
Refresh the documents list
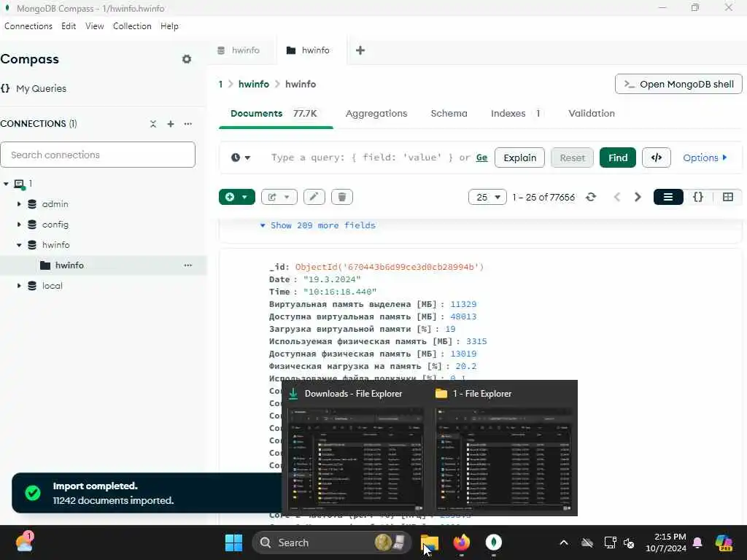click(591, 197)
